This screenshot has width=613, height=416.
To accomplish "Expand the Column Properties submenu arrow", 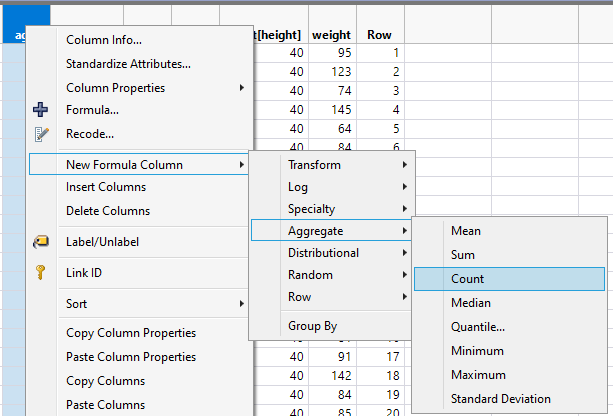I will (x=241, y=88).
